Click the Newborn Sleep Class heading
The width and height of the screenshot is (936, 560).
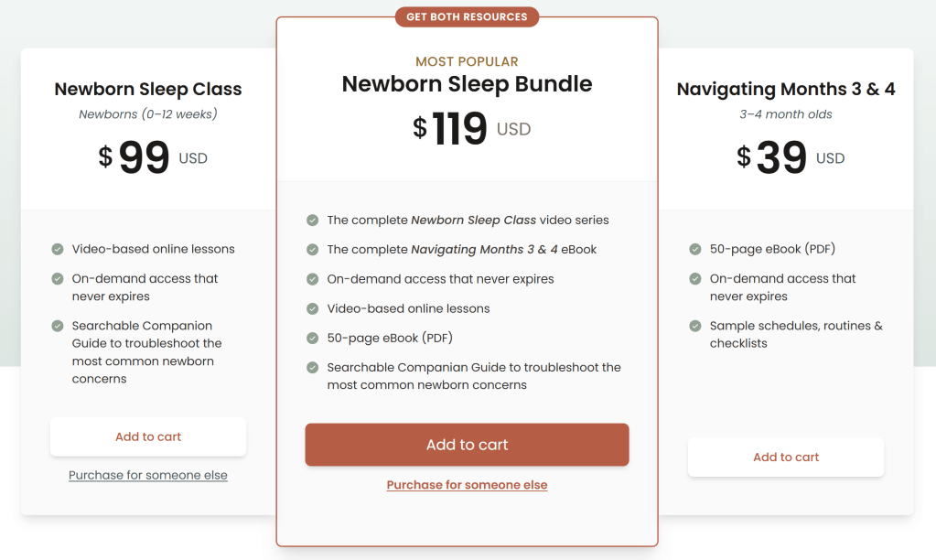(148, 89)
